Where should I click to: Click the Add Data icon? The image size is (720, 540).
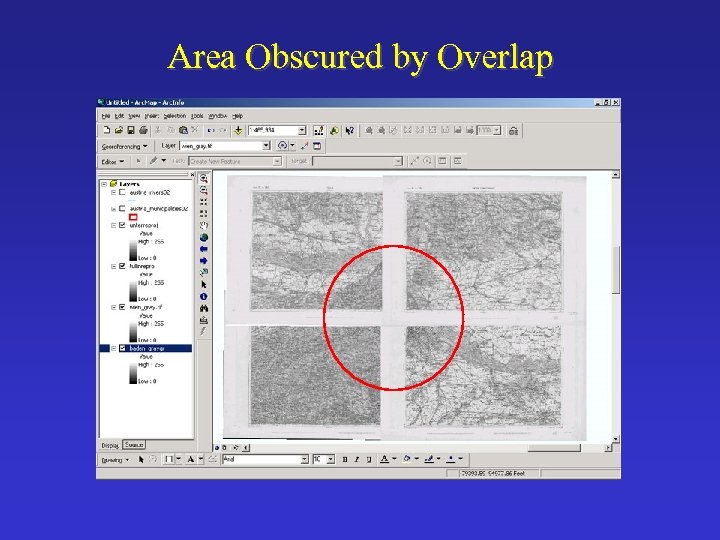(238, 130)
